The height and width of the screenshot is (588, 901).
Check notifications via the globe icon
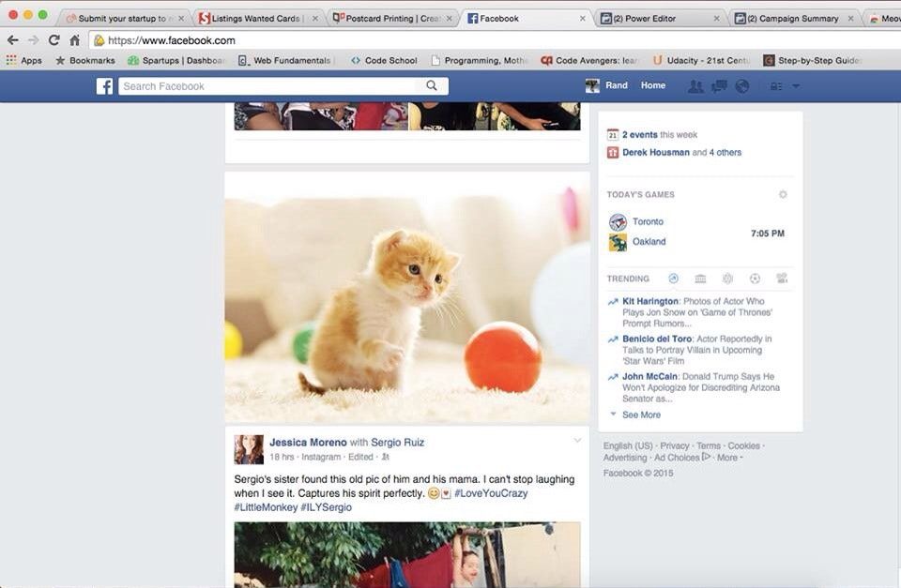(741, 85)
